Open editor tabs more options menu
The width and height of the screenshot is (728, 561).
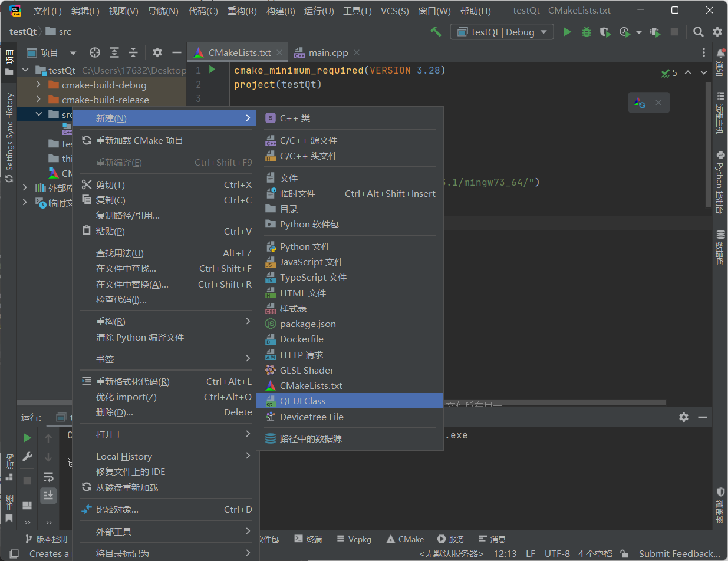pos(704,52)
